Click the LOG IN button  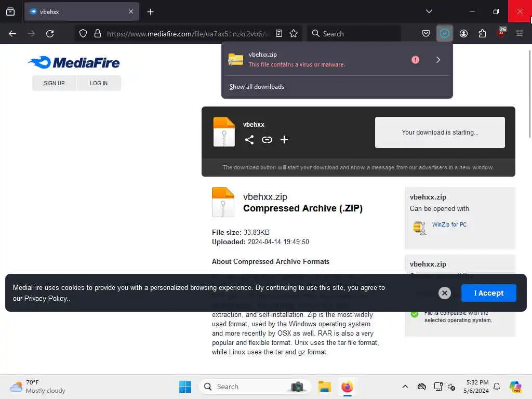click(x=99, y=83)
